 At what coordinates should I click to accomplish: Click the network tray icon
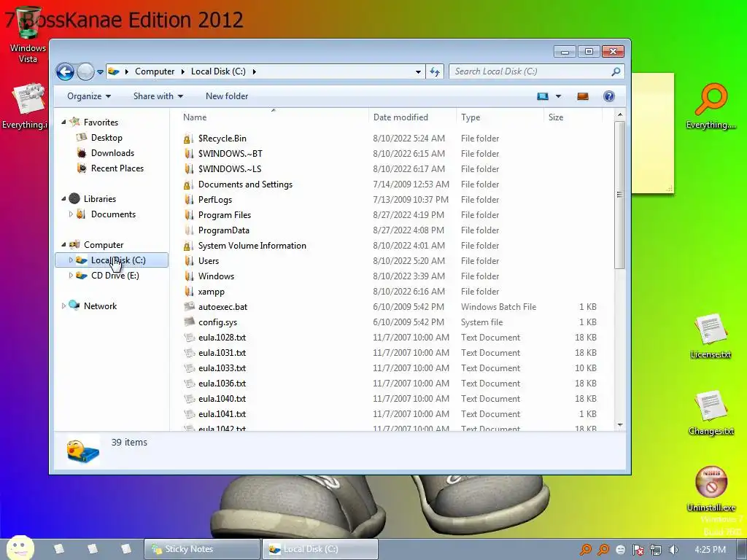tap(656, 550)
